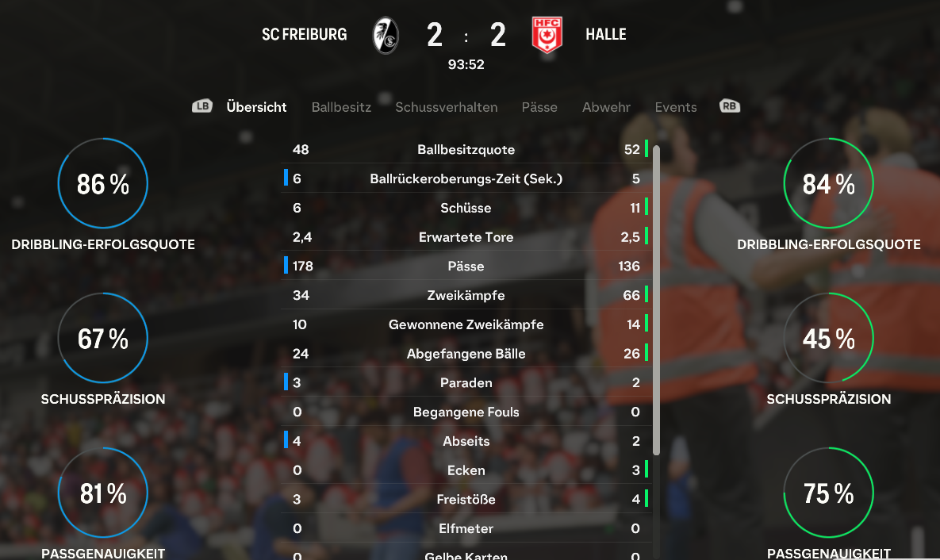Click the Halle HFC club crest
The height and width of the screenshot is (560, 940).
547,36
